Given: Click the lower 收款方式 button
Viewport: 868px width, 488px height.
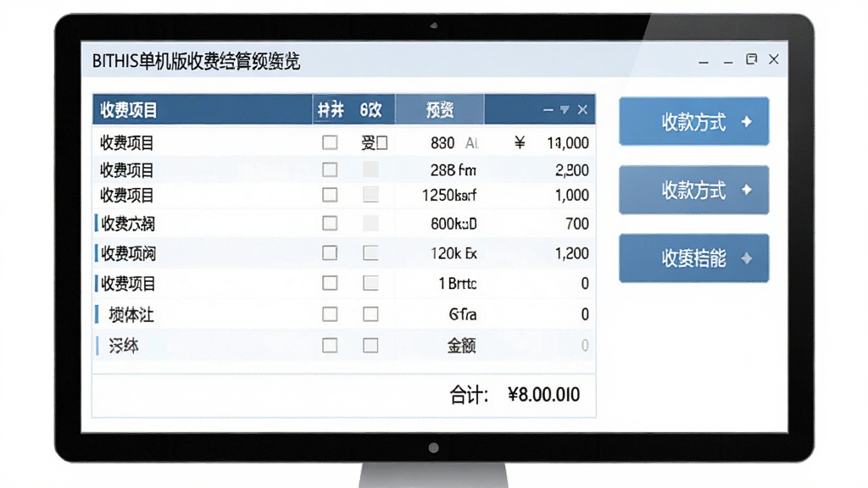Looking at the screenshot, I should coord(694,190).
